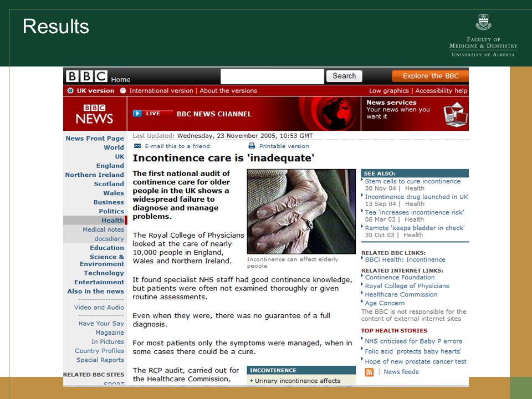Open Medical notes subsection

coord(103,229)
